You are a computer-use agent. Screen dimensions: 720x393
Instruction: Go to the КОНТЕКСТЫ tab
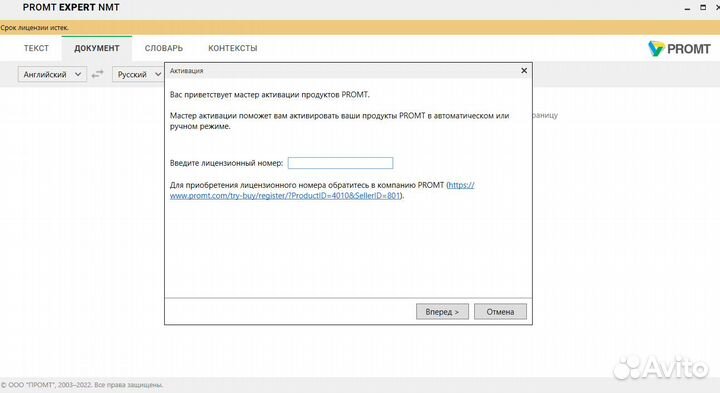(233, 48)
